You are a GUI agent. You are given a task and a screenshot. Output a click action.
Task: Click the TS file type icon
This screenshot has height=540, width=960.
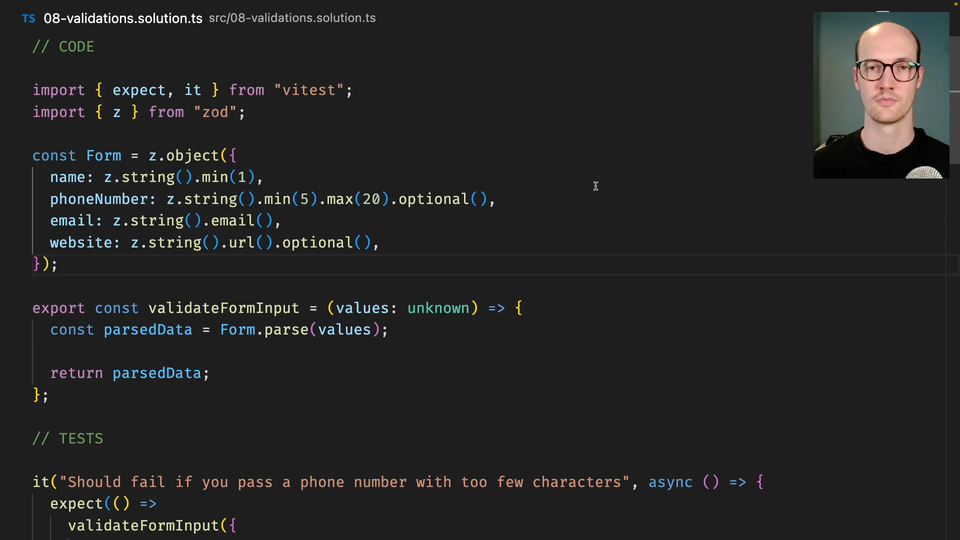pos(28,19)
